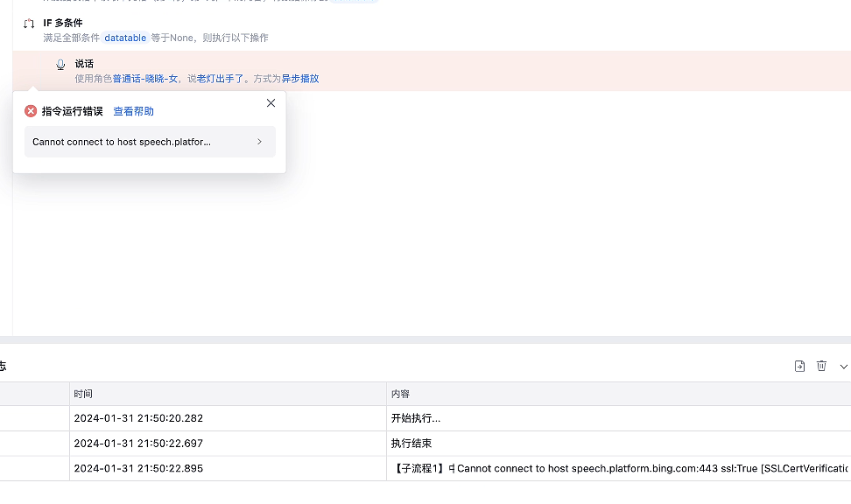
Task: Click the datatable variable tag
Action: tap(125, 38)
